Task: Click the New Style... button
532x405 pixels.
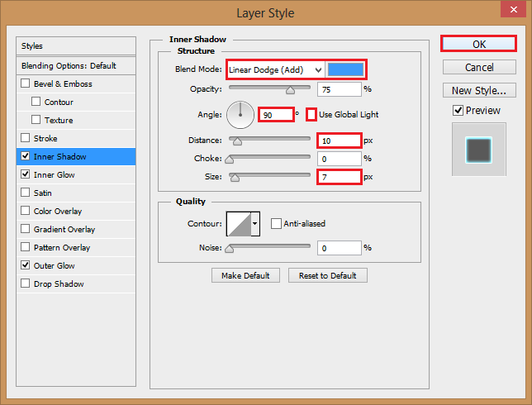Action: pos(479,90)
